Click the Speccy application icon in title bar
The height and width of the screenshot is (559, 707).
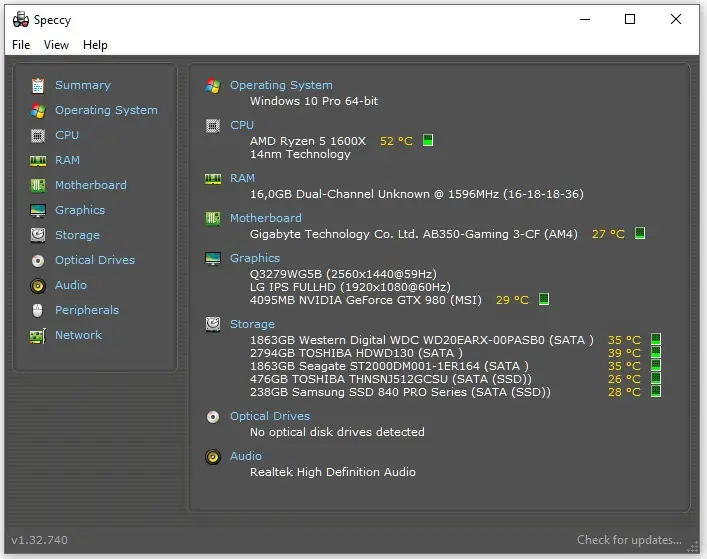(x=21, y=19)
